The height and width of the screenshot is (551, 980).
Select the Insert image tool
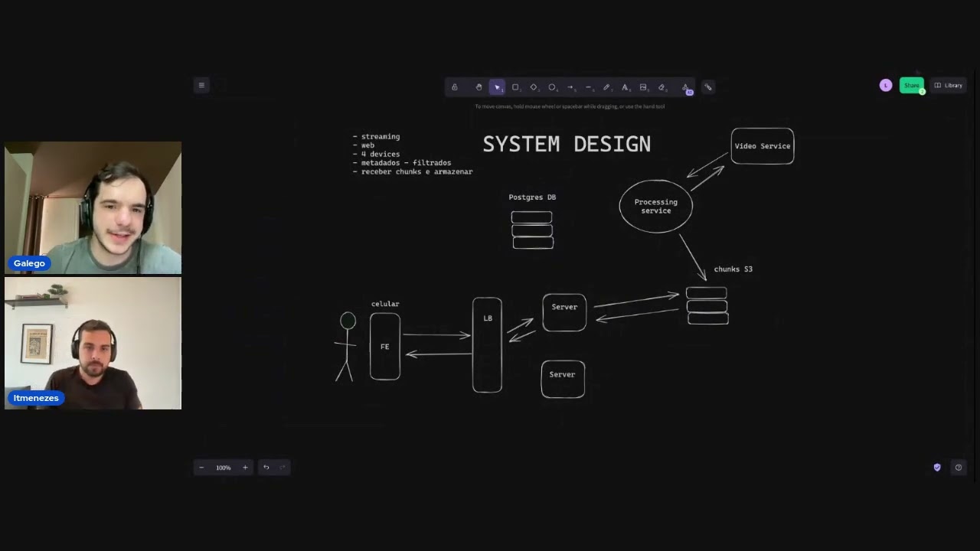(x=643, y=87)
